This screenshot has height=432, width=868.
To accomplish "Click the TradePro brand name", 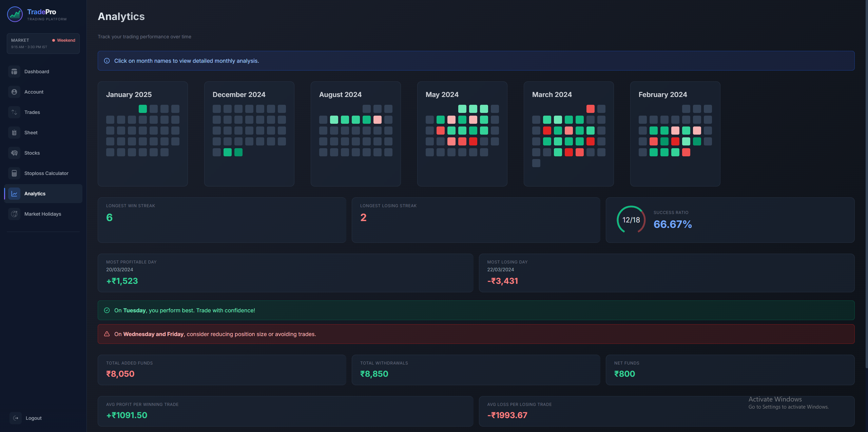I will point(42,12).
